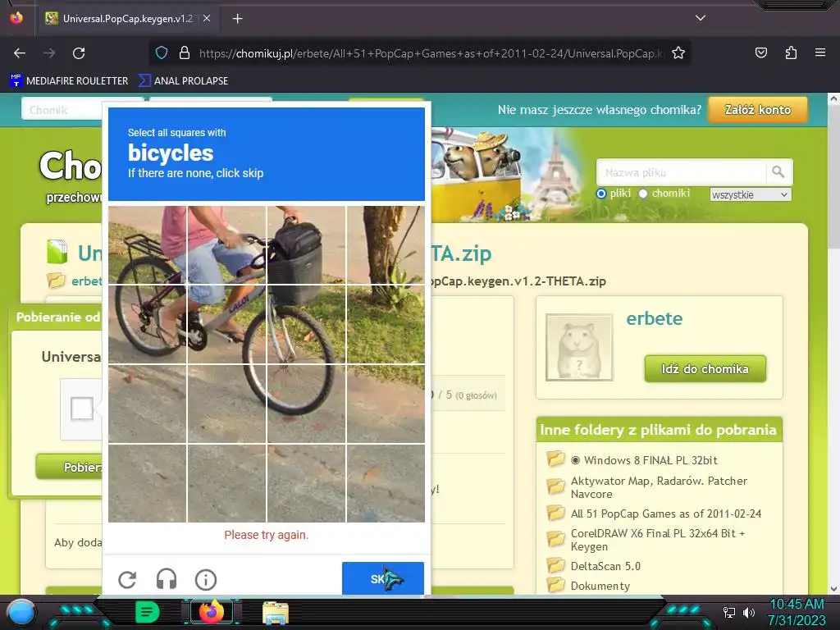Click the Nazwa pliku search field

coord(682,172)
